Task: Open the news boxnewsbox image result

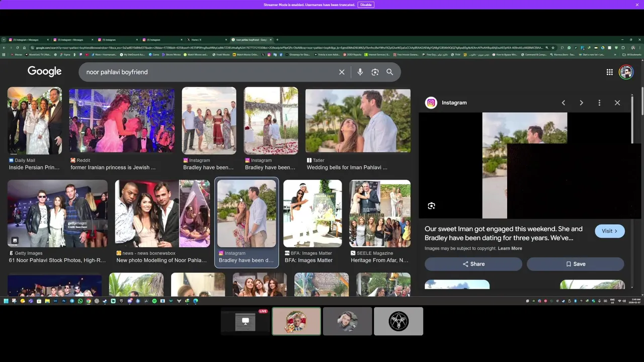Action: (163, 213)
